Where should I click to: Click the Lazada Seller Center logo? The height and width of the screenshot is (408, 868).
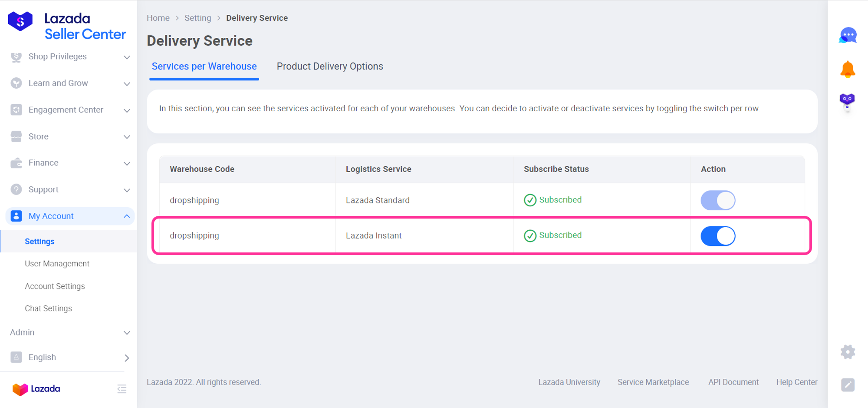coord(67,26)
